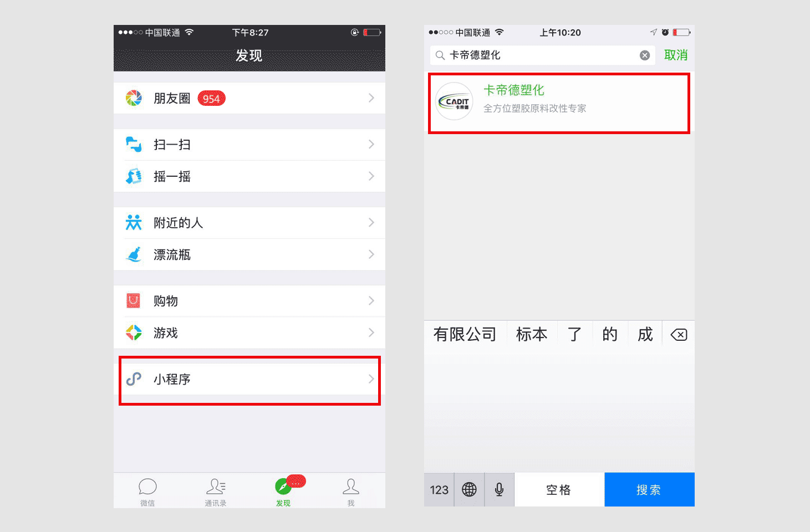Tap the 取消 cancel button
810x532 pixels.
pos(676,55)
